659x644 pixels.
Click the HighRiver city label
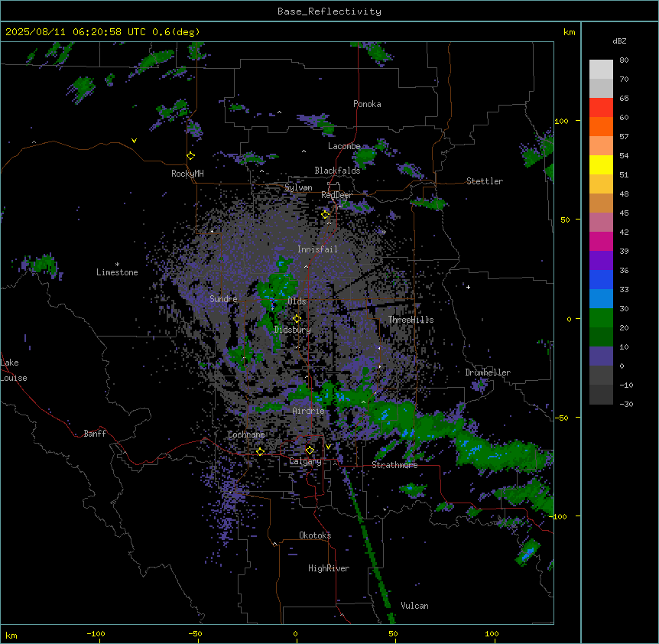point(329,568)
